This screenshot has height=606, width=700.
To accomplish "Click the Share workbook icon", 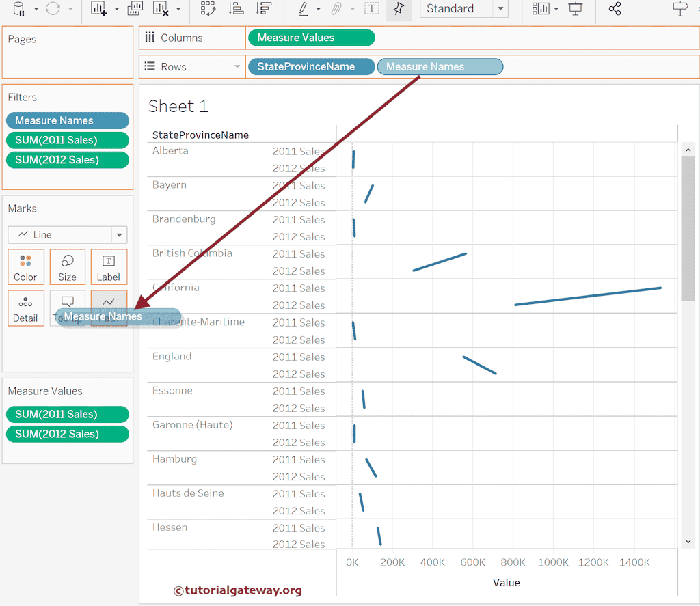I will pyautogui.click(x=615, y=9).
